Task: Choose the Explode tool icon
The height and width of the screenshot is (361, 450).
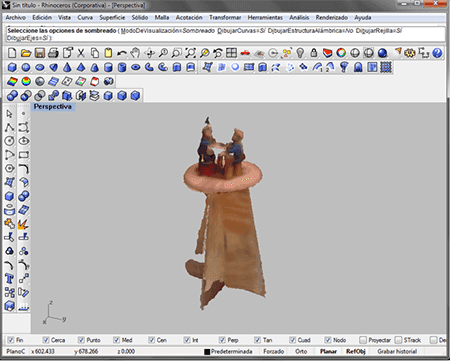Action: (x=23, y=224)
